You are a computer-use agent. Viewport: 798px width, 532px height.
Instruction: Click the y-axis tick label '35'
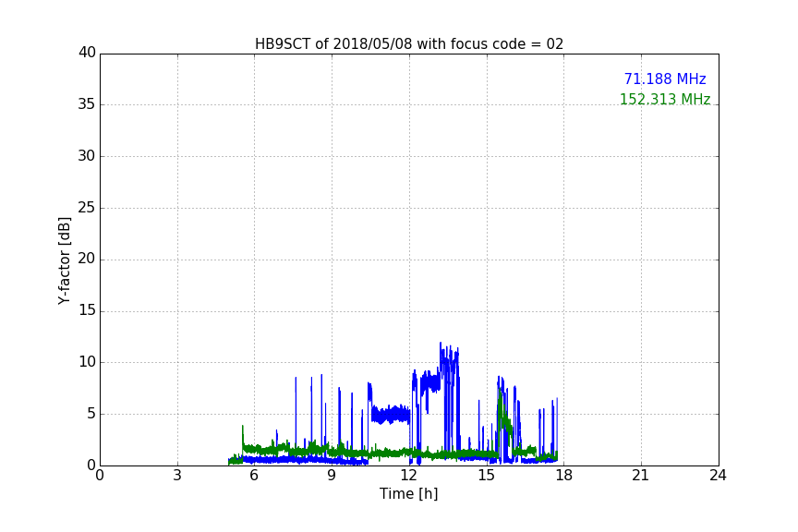click(87, 104)
